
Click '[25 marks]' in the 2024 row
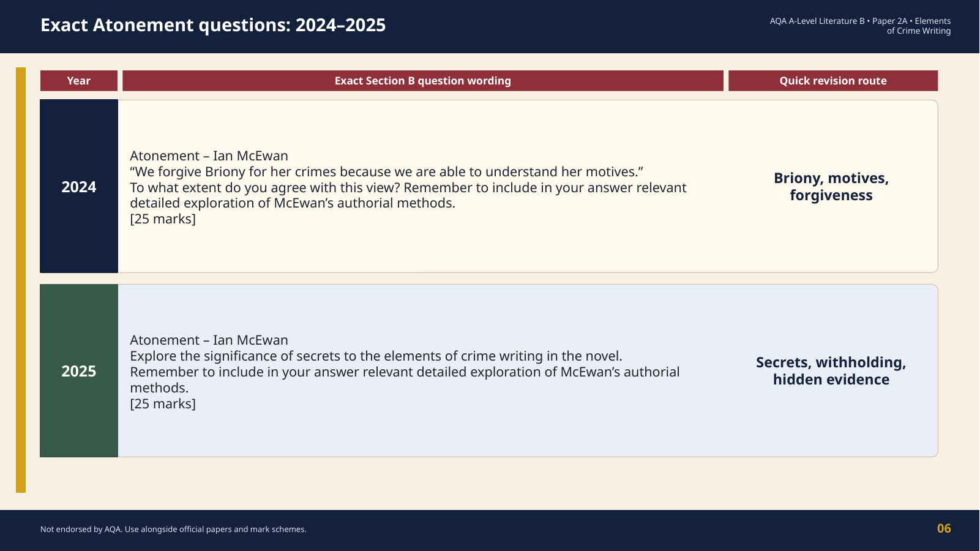click(163, 219)
